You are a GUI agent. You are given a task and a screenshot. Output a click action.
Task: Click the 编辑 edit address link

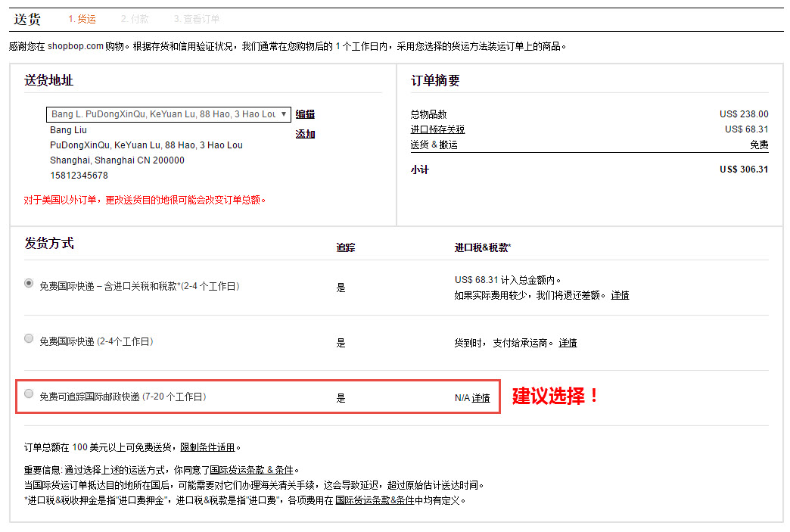(x=305, y=114)
